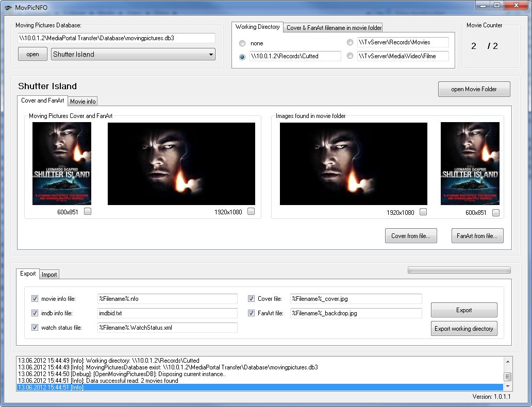The image size is (532, 407).
Task: Choose the \\TvServer\Records\Movies radio option
Action: [x=350, y=42]
